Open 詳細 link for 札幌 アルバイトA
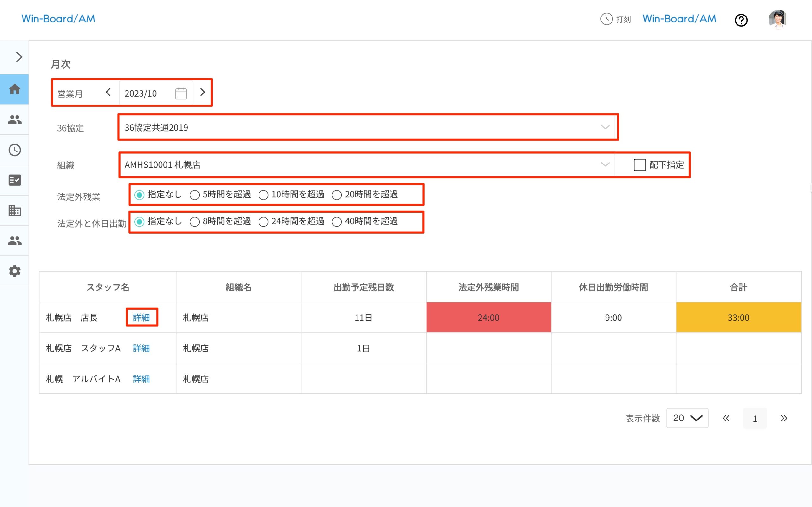The image size is (812, 507). click(x=141, y=379)
